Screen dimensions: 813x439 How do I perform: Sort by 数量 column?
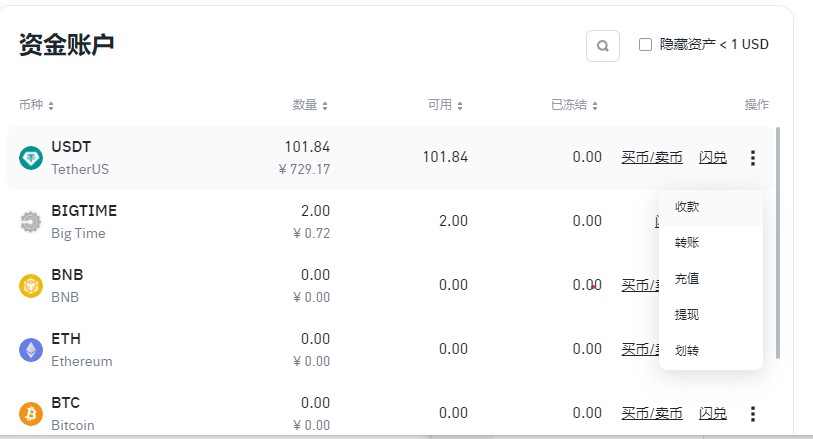(310, 105)
